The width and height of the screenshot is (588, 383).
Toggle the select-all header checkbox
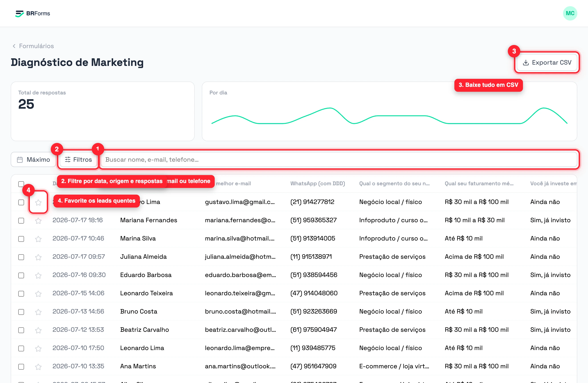coord(21,184)
